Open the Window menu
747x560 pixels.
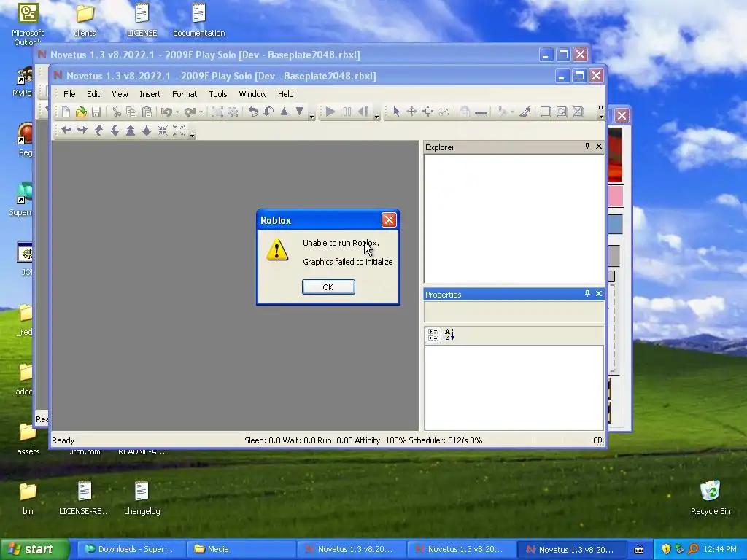pos(252,94)
